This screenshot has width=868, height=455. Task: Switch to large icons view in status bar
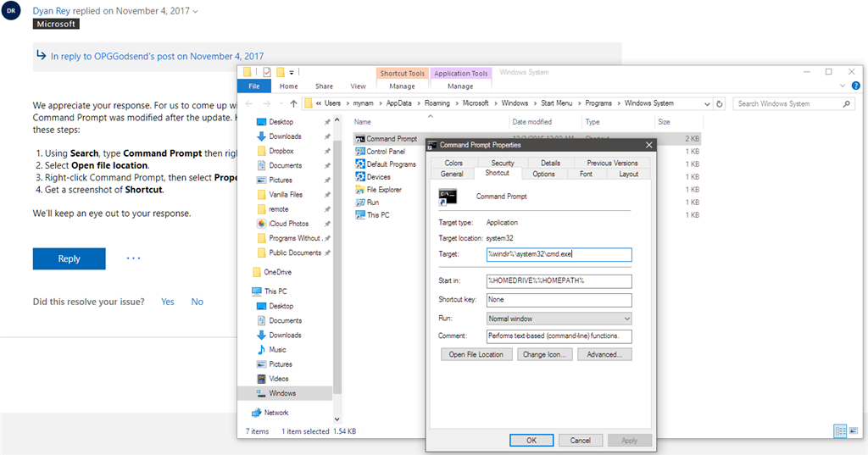click(853, 430)
